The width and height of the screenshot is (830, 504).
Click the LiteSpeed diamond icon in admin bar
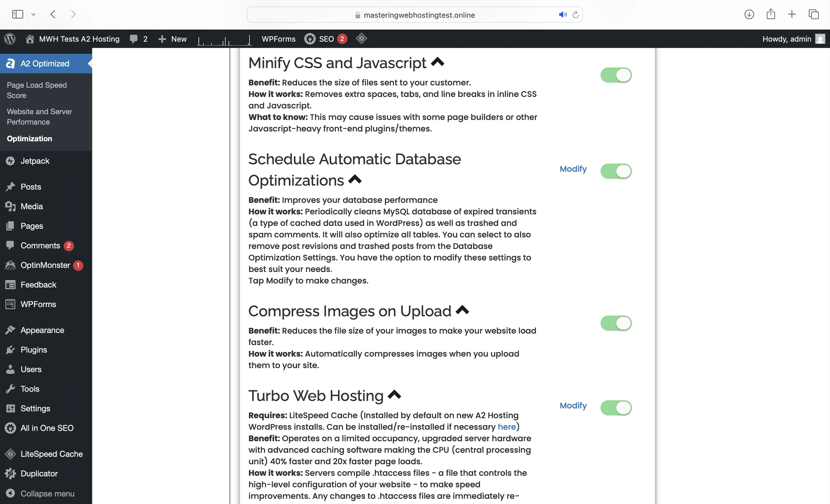[x=361, y=38]
